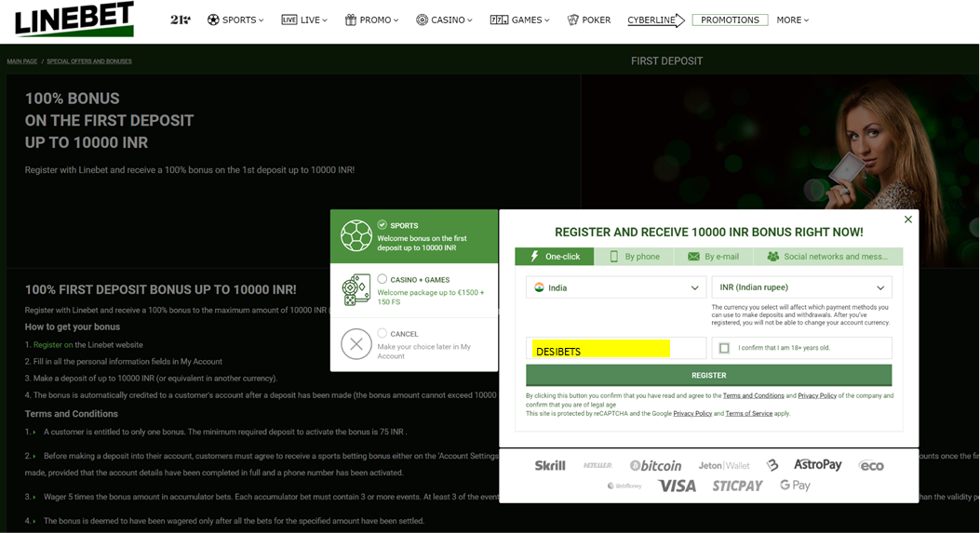Click the Skrill payment logo
Viewport: 980px width, 533px height.
(550, 465)
